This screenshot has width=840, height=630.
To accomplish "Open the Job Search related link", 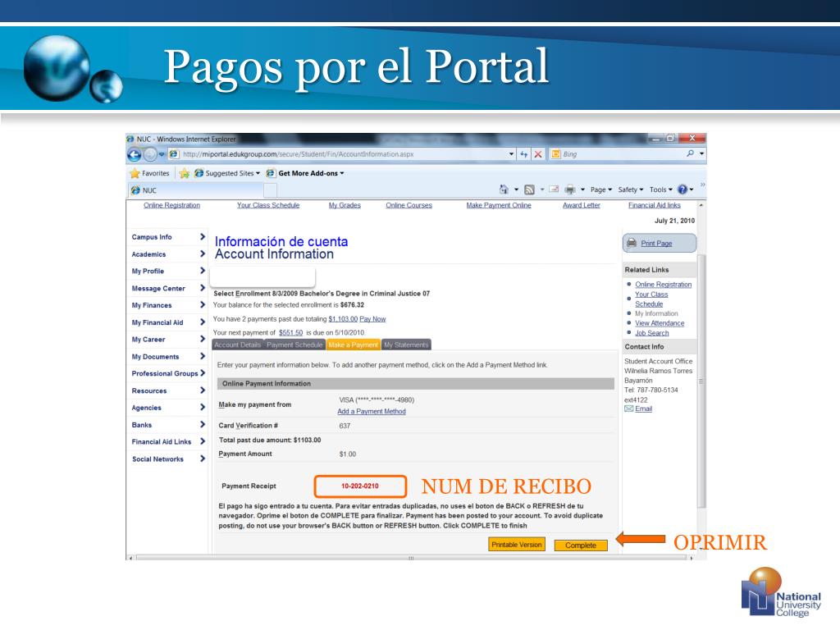I will (x=652, y=333).
